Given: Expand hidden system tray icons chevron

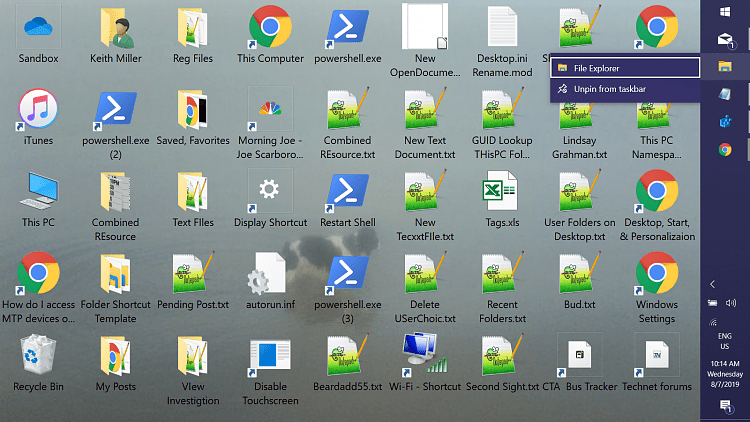Looking at the screenshot, I should coord(712,284).
